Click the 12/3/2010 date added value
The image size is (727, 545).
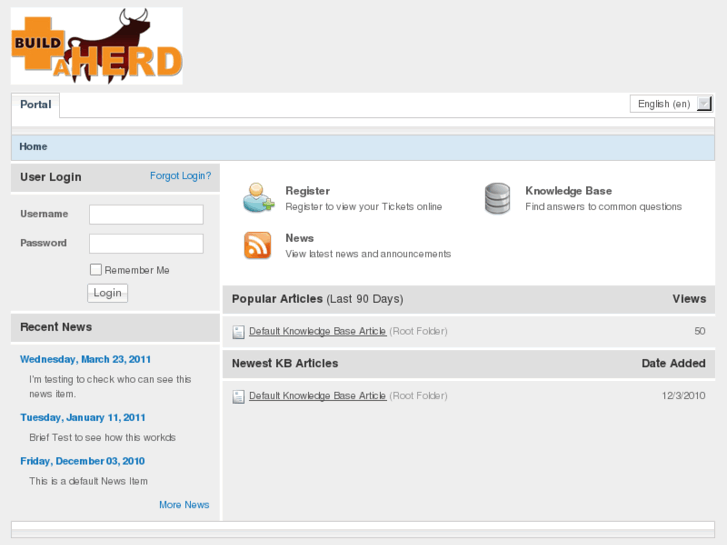pos(683,396)
